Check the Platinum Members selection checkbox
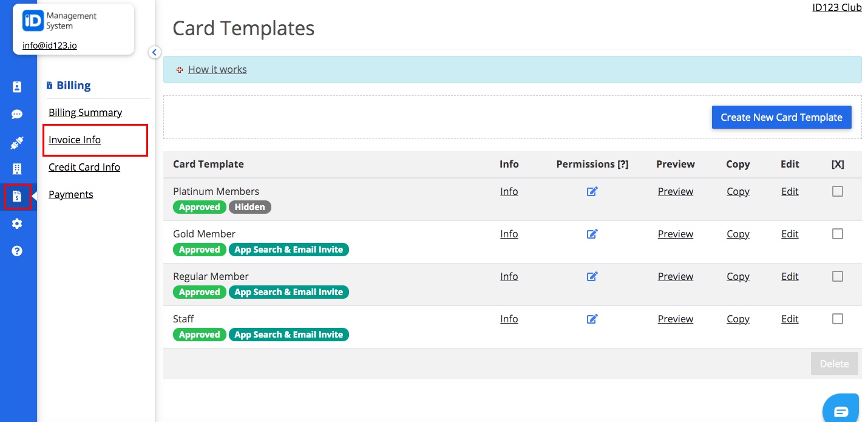Screen dimensions: 868x422 click(838, 191)
